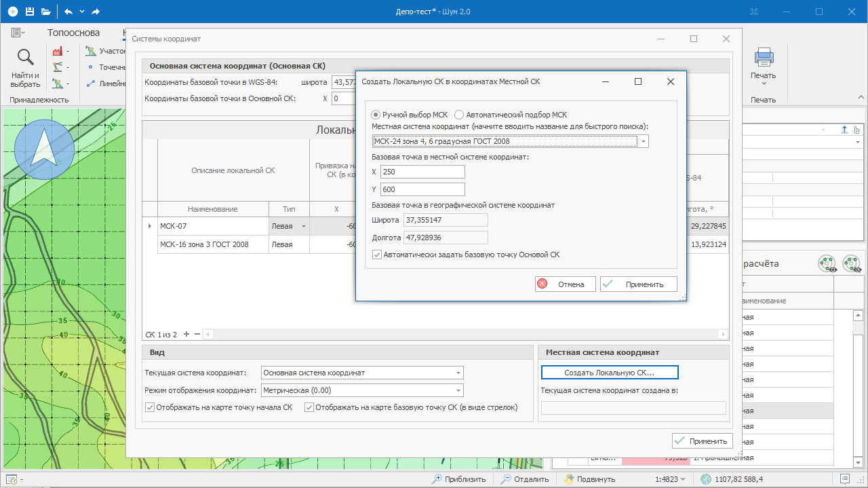The width and height of the screenshot is (868, 488).
Task: Open Текущая система координат dropdown
Action: (458, 373)
